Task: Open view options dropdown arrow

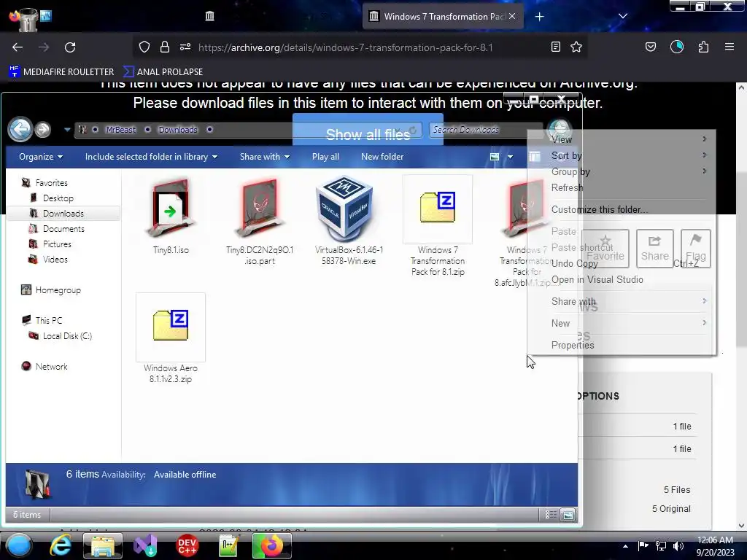Action: pyautogui.click(x=510, y=157)
